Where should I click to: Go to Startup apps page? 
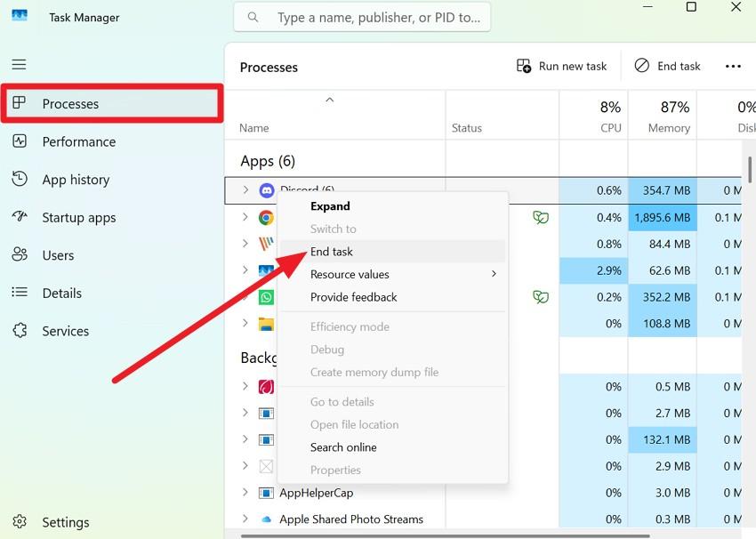78,217
